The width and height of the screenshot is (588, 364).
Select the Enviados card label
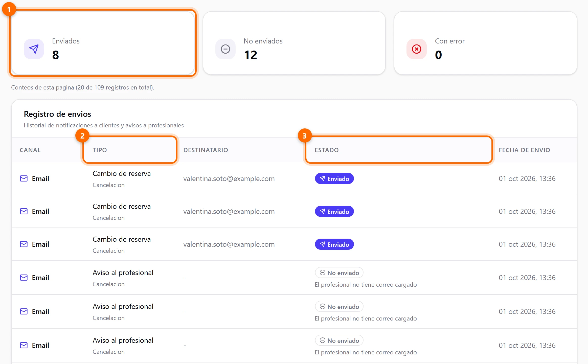pos(66,41)
